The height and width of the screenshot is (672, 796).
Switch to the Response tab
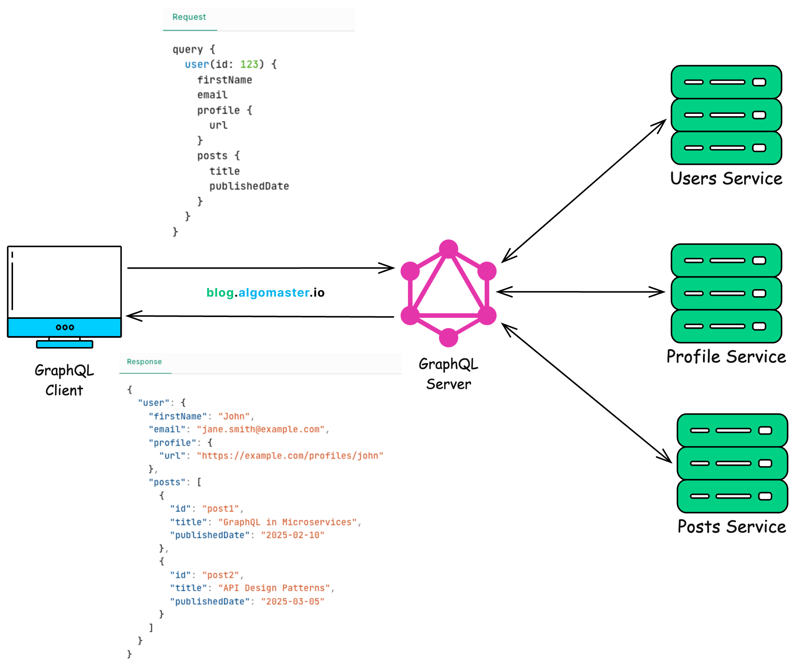[144, 362]
